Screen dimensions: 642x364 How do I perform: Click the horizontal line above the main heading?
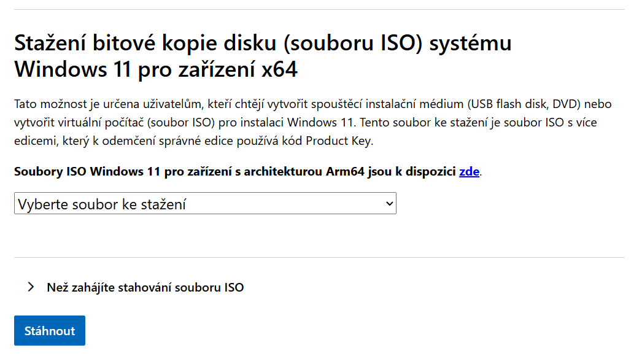[319, 10]
